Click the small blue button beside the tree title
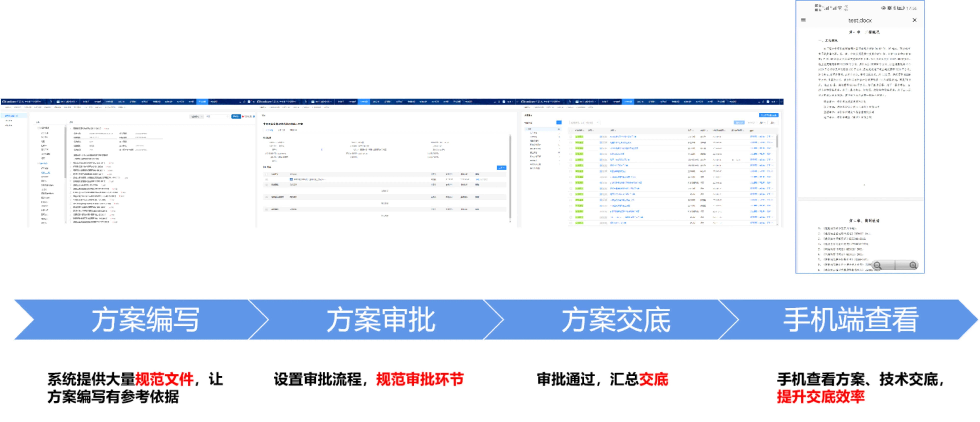The image size is (980, 422). point(559,123)
